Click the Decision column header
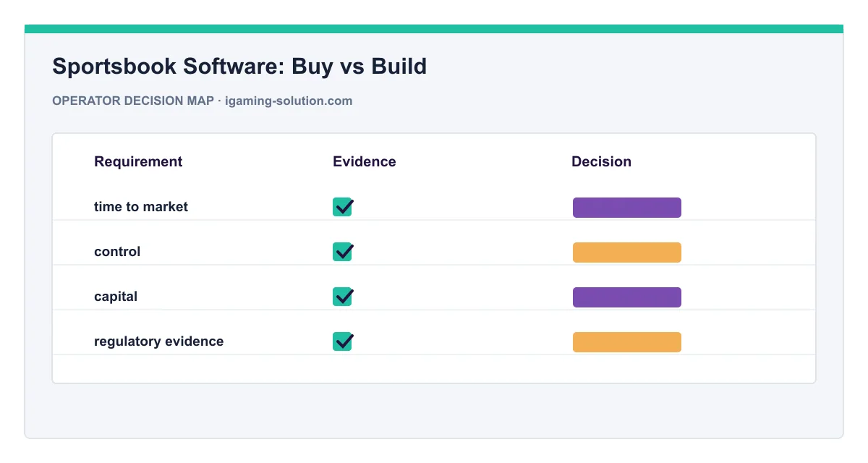This screenshot has width=868, height=463. (x=601, y=161)
